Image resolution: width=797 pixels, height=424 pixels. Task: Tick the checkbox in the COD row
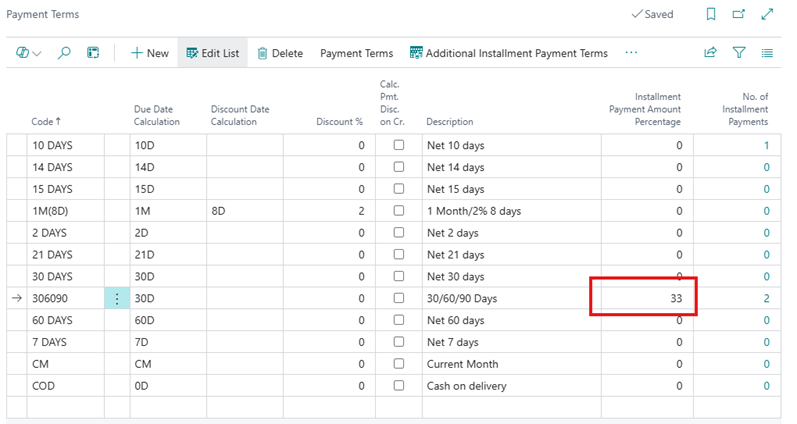(399, 386)
